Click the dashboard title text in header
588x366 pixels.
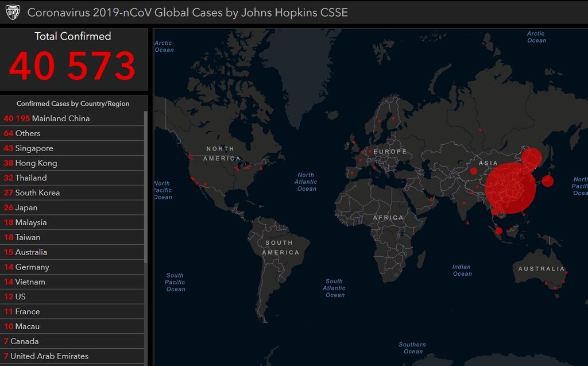click(187, 12)
